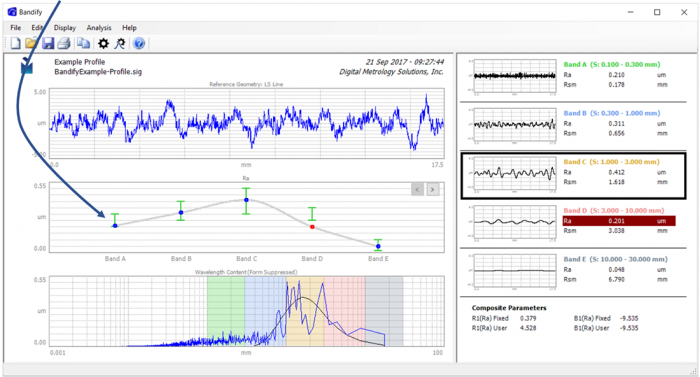Click Band A axis label
Image resolution: width=700 pixels, height=377 pixels.
[x=115, y=259]
